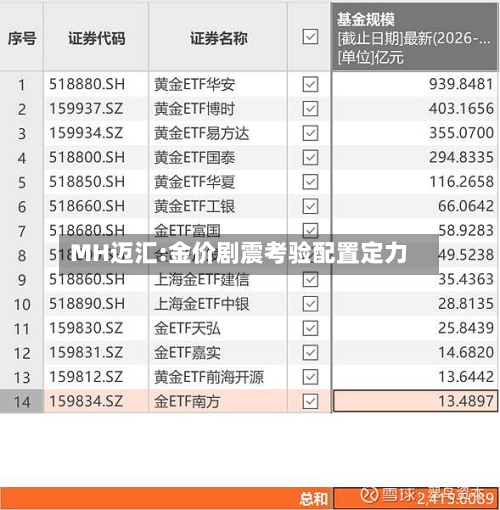Sort by the 序号 column header

tap(22, 38)
